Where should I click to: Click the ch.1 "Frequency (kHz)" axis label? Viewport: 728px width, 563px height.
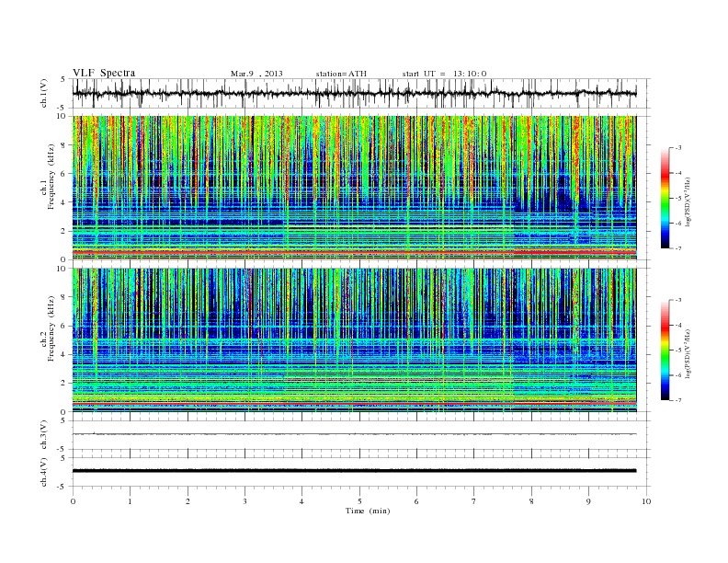point(51,177)
